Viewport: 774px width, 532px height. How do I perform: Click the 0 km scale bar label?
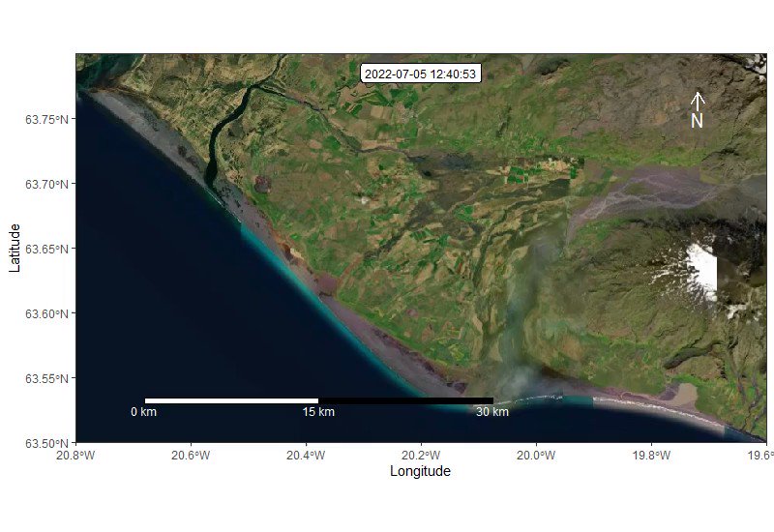(143, 412)
